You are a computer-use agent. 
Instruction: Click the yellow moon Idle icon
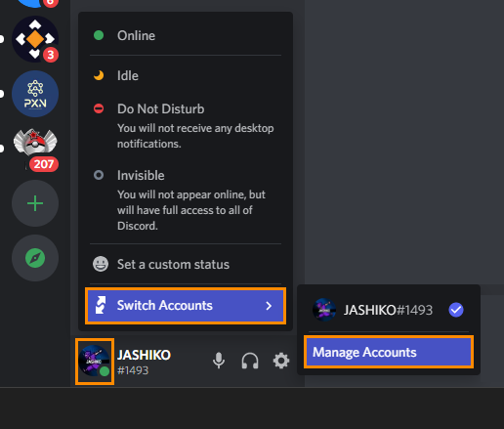click(99, 75)
